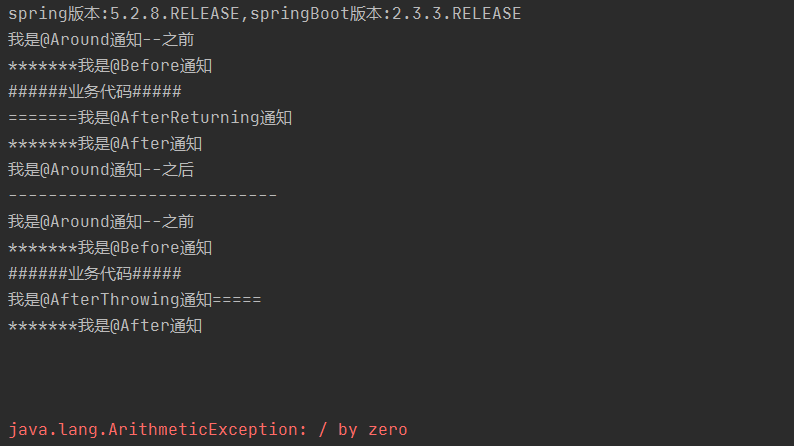
Task: Select the @AfterReturning通知 output line
Action: (150, 118)
